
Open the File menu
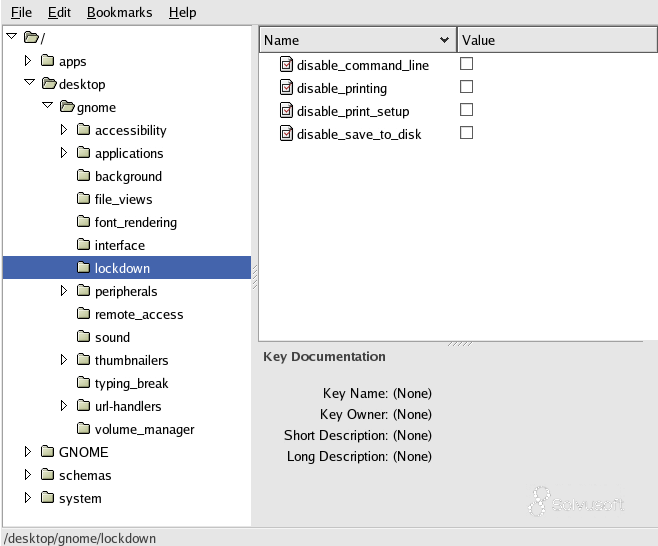click(x=21, y=13)
